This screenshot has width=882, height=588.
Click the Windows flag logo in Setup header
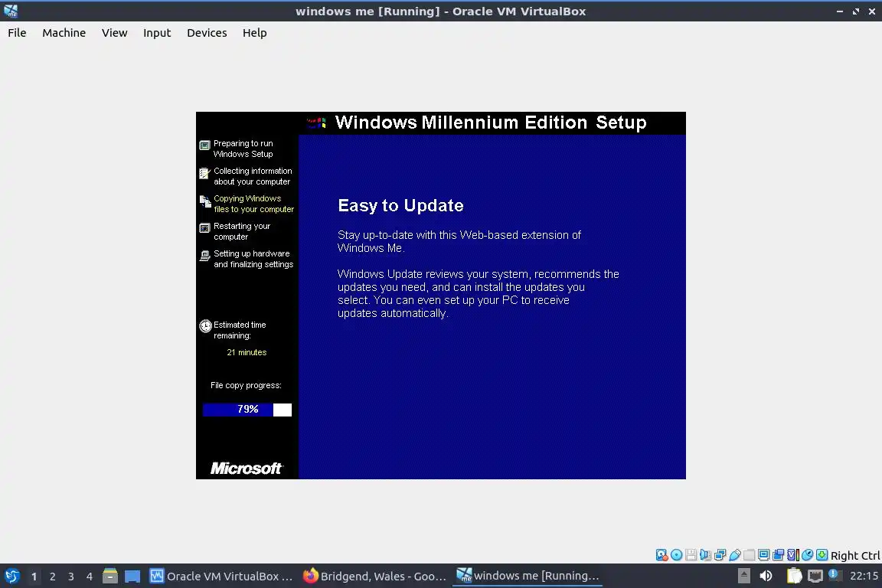click(317, 122)
